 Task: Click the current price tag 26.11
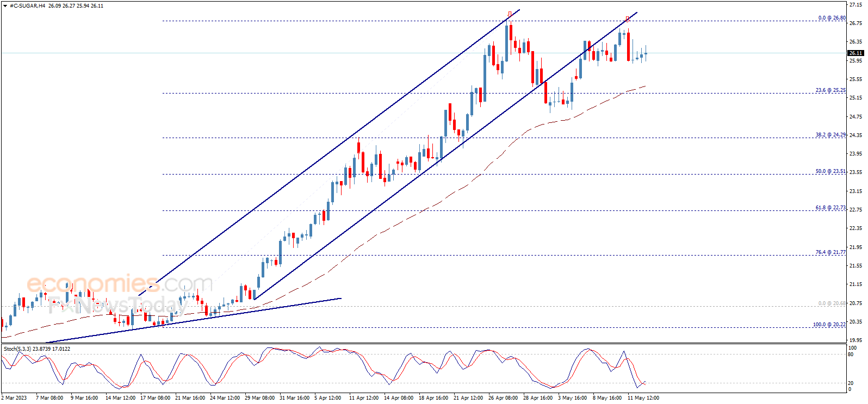855,53
